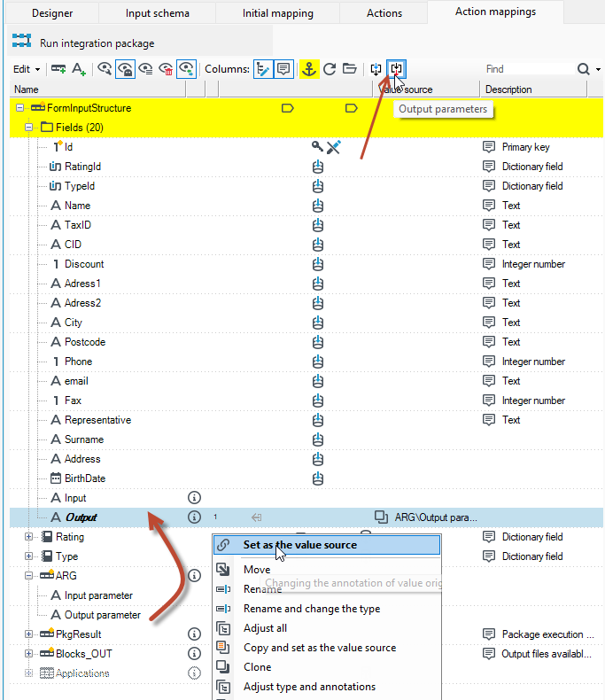
Task: Collapse the ARG node
Action: (28, 575)
